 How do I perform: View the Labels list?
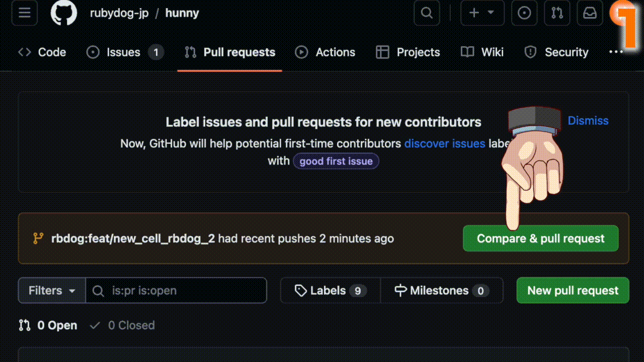pyautogui.click(x=331, y=291)
